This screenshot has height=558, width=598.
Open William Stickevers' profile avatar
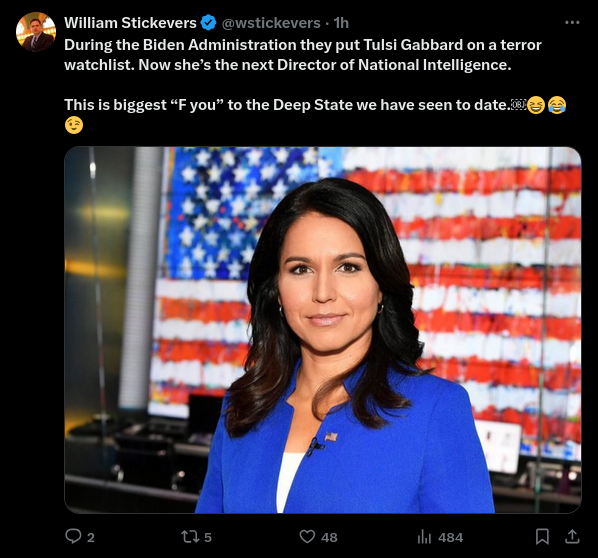pyautogui.click(x=36, y=32)
